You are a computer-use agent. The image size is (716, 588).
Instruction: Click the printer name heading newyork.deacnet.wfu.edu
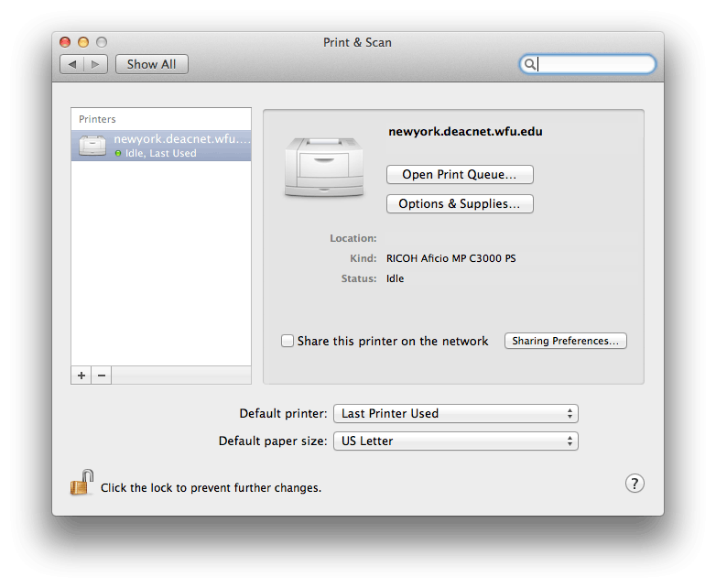click(x=465, y=132)
